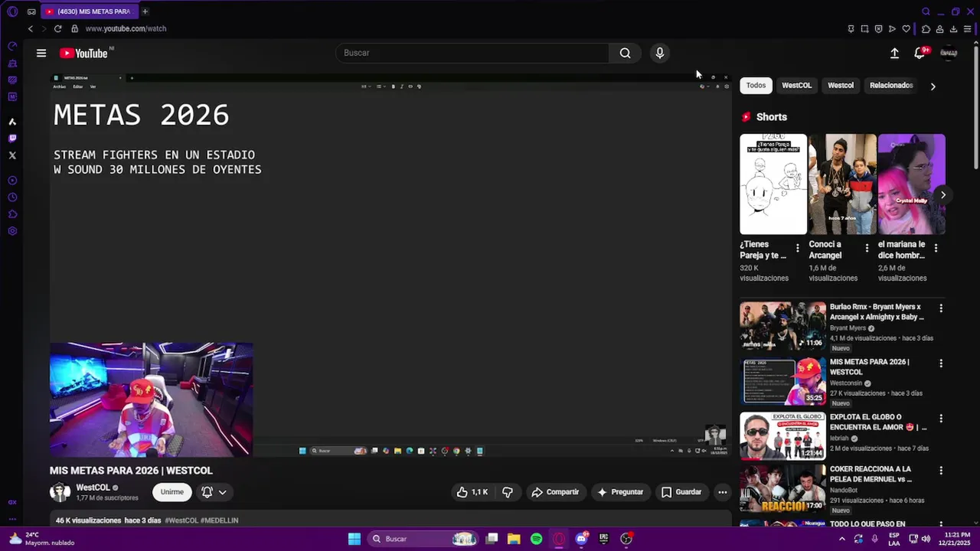Start voice search with microphone icon
This screenshot has width=980, height=551.
tap(659, 53)
